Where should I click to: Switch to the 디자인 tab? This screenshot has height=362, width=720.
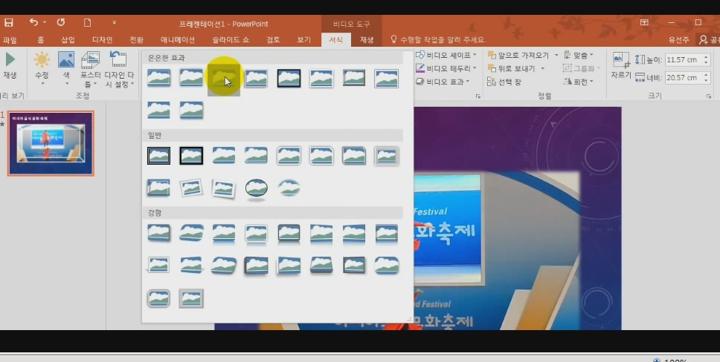click(102, 40)
